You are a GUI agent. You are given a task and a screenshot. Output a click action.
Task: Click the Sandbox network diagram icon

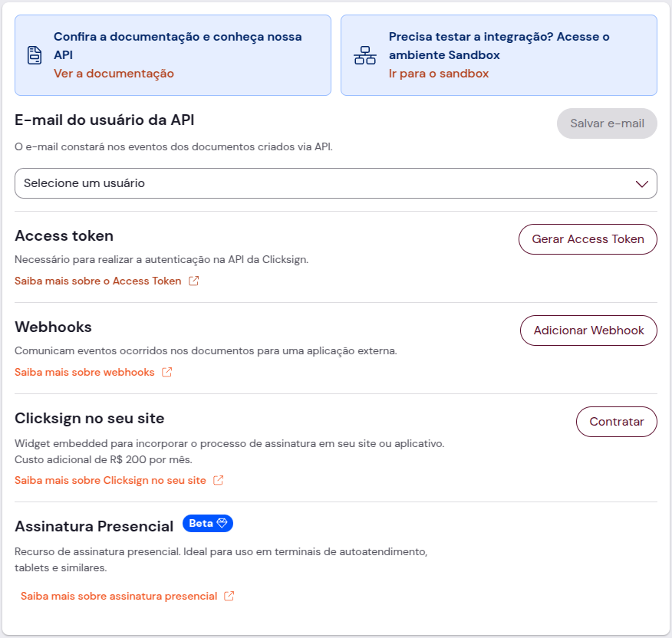(364, 55)
